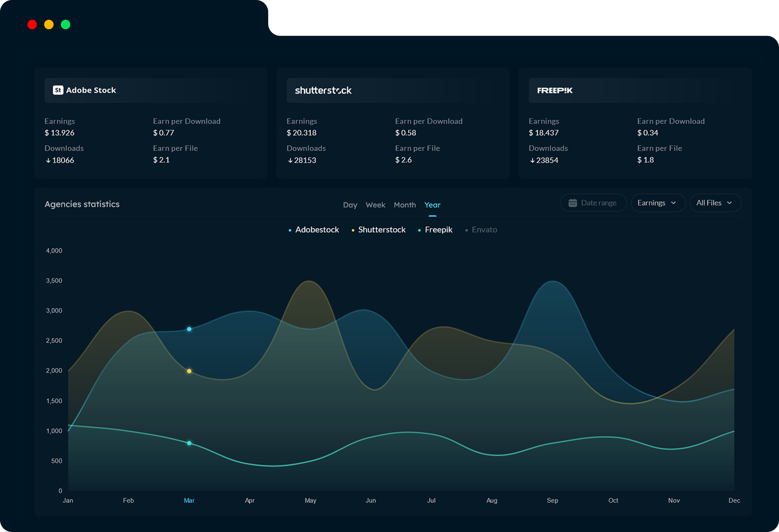
Task: Click Freepik earn per file $ 1.8
Action: click(x=645, y=160)
